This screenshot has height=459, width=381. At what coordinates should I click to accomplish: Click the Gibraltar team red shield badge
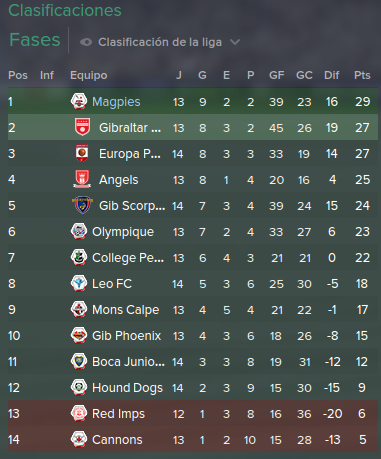[82, 127]
